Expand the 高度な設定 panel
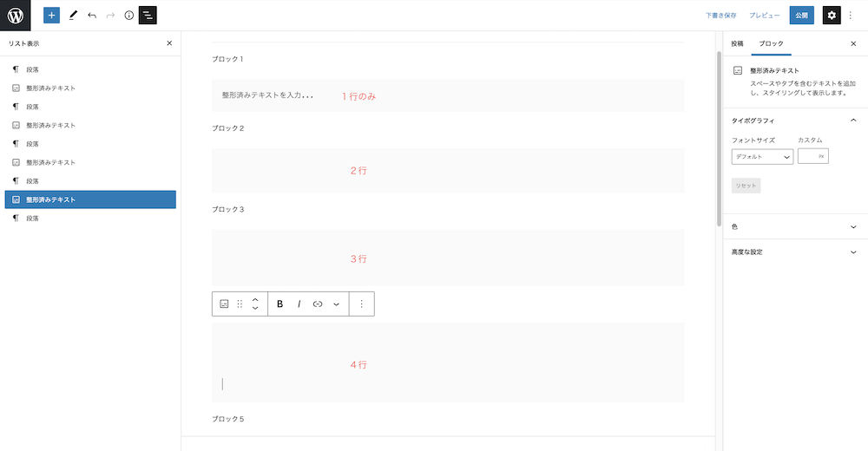868x451 pixels. point(795,252)
